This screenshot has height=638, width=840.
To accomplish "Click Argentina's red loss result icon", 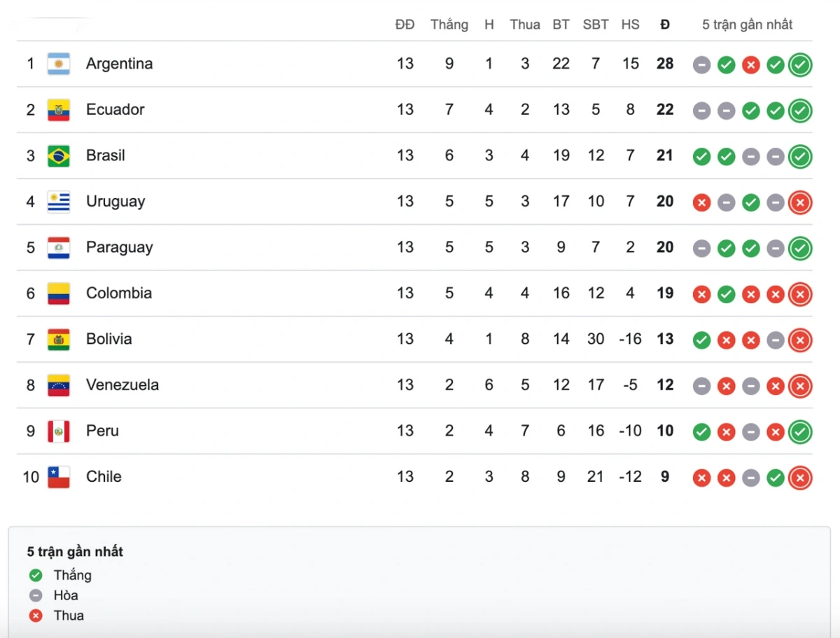I will click(751, 65).
